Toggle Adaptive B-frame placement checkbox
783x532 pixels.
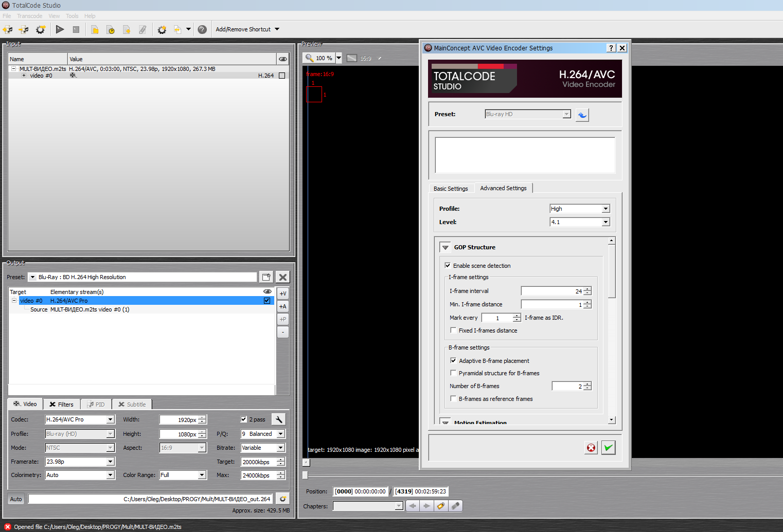[453, 360]
